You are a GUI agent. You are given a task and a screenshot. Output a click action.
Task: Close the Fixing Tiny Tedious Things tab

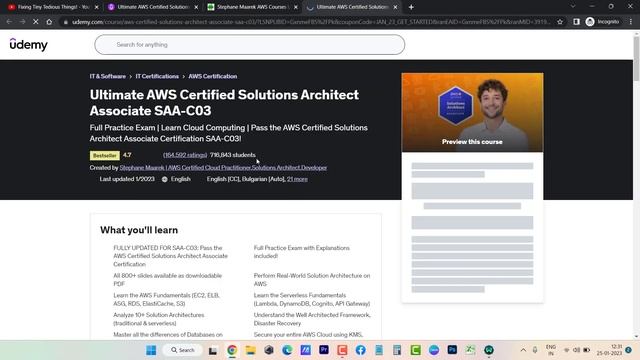(x=97, y=7)
